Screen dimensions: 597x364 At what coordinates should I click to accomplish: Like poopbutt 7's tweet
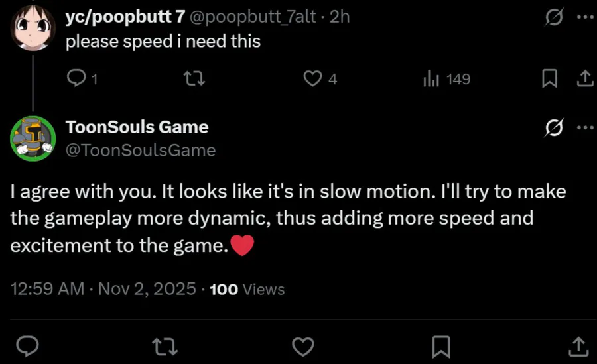(312, 79)
